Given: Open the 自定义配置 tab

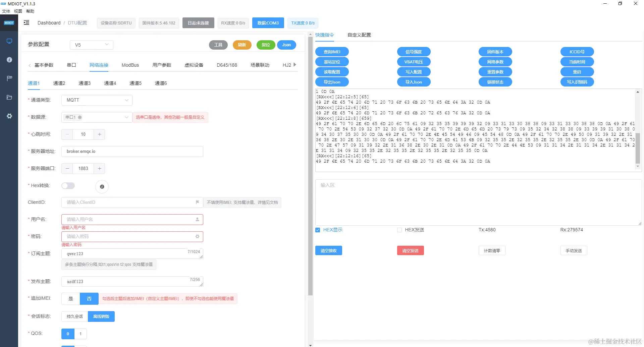Looking at the screenshot, I should point(359,35).
